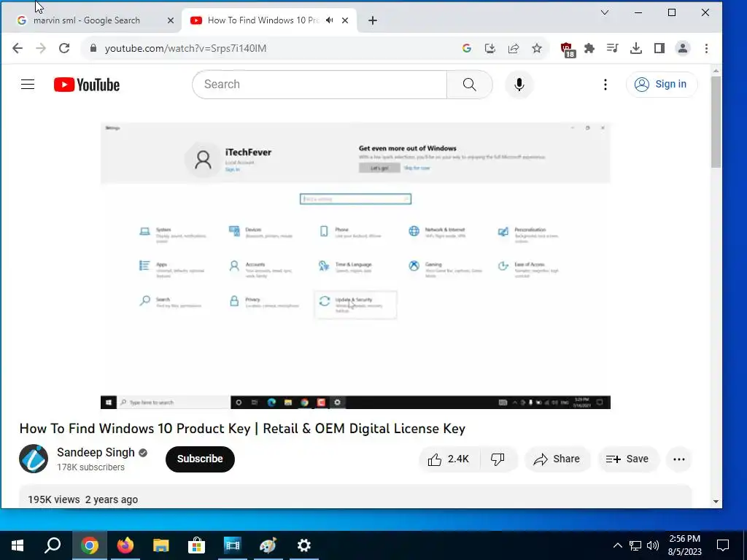This screenshot has height=560, width=747.
Task: Bookmark this tab with star icon
Action: [x=537, y=48]
